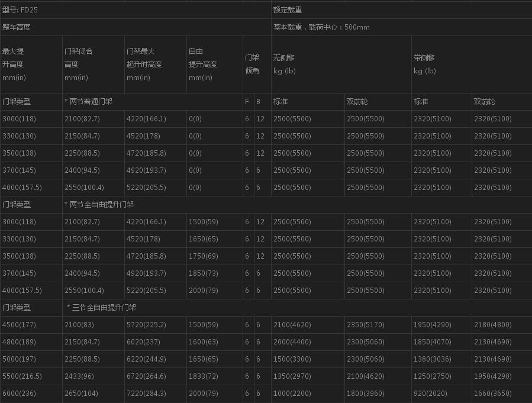532x403 pixels.
Task: Select the 门架倾角 column header
Action: click(252, 64)
